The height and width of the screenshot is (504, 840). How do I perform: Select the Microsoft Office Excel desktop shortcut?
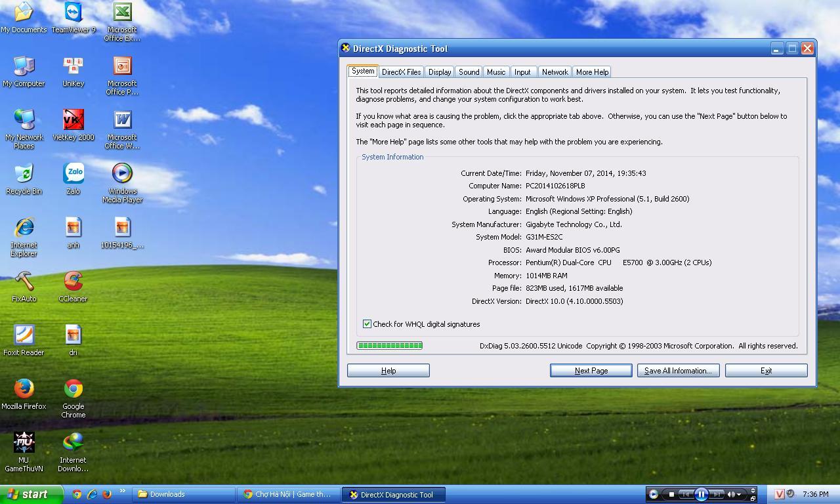122,21
